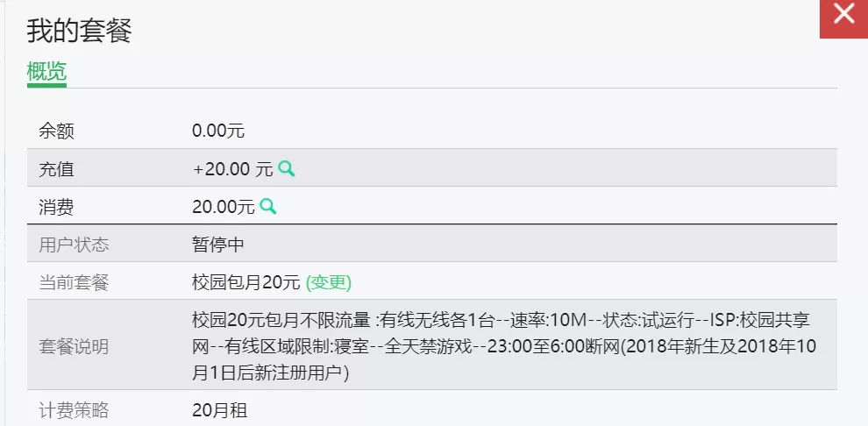The height and width of the screenshot is (426, 868).
Task: Click the 计费策略 row label
Action: 74,410
